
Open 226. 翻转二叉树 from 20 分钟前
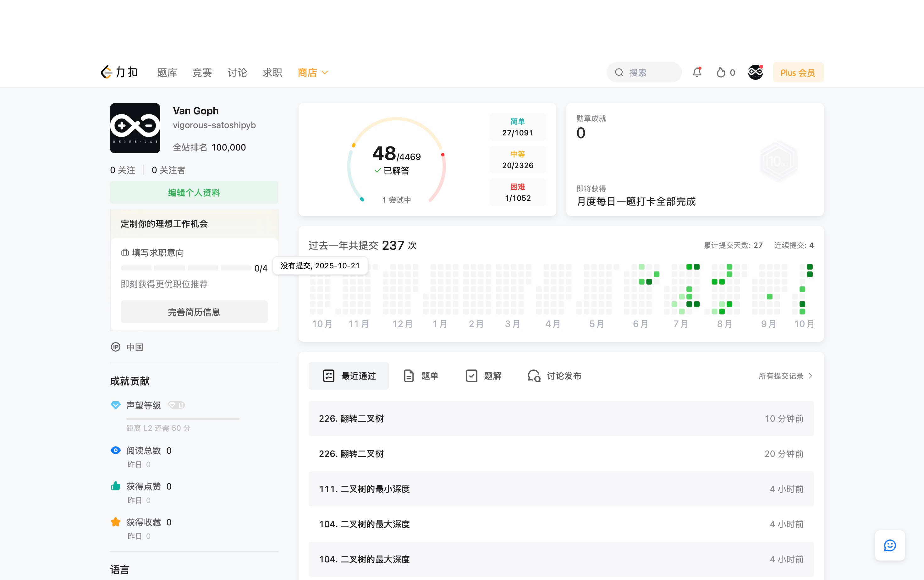coord(561,454)
